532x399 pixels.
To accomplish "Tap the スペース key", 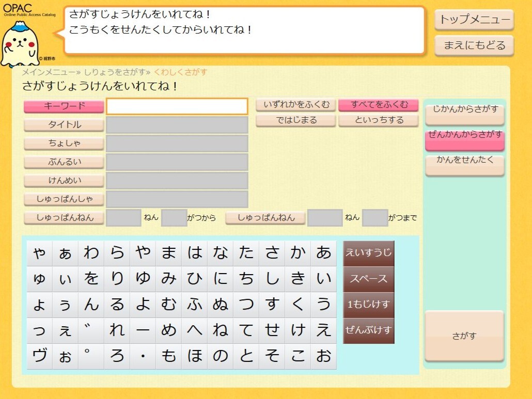I will click(x=369, y=279).
